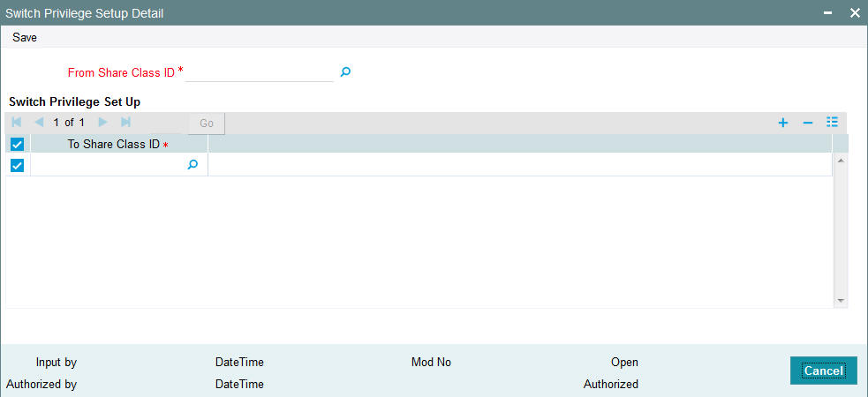Click the '1 of 1' page indicator
The image size is (868, 397).
click(x=69, y=123)
